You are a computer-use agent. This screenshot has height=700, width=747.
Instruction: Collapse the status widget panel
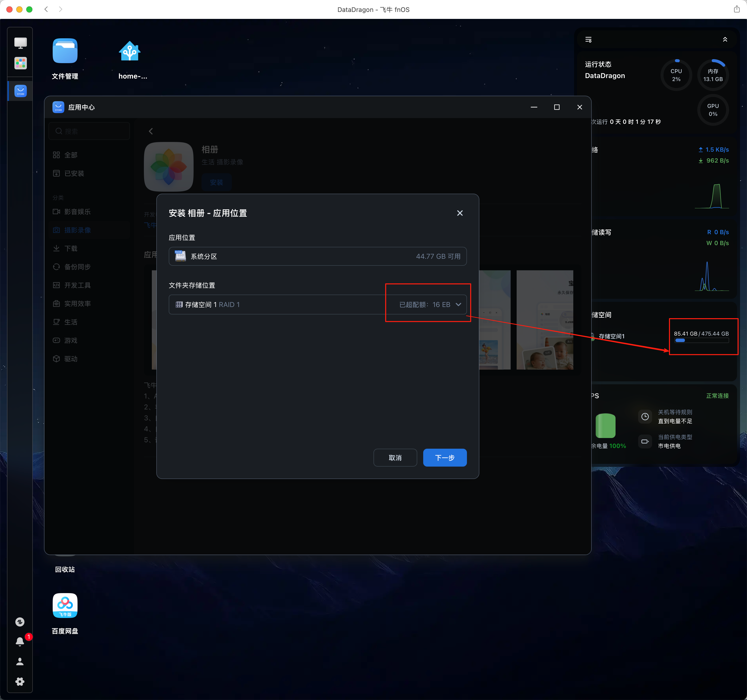point(725,40)
